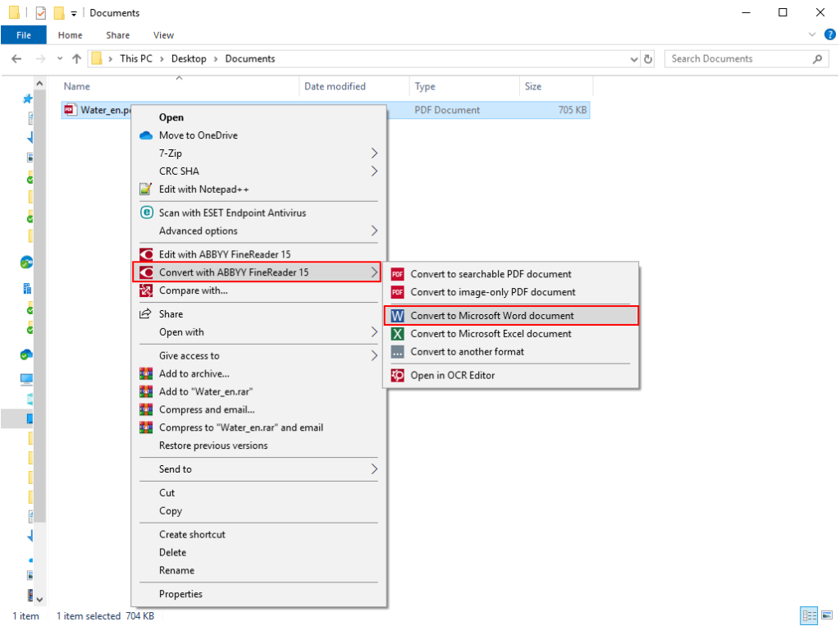Click the Notepad++ icon beside Edit with Notepad++
Screen dimensions: 840x626
(x=146, y=190)
